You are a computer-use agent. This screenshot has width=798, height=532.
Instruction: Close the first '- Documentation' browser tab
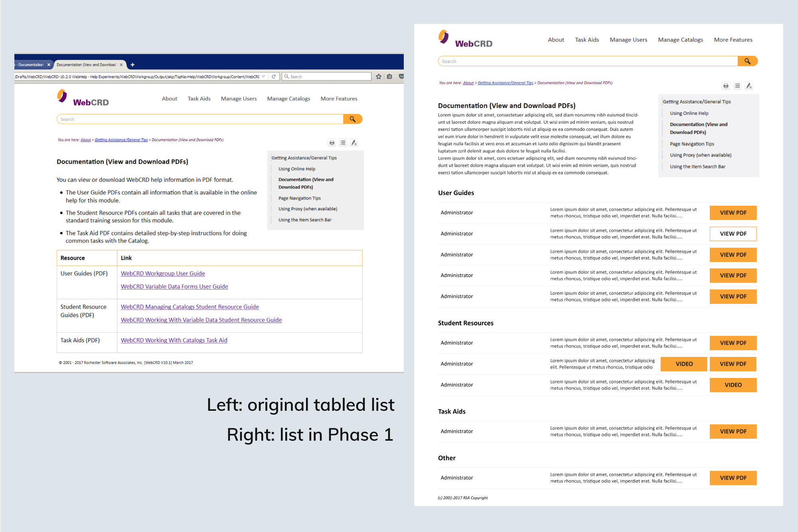49,65
